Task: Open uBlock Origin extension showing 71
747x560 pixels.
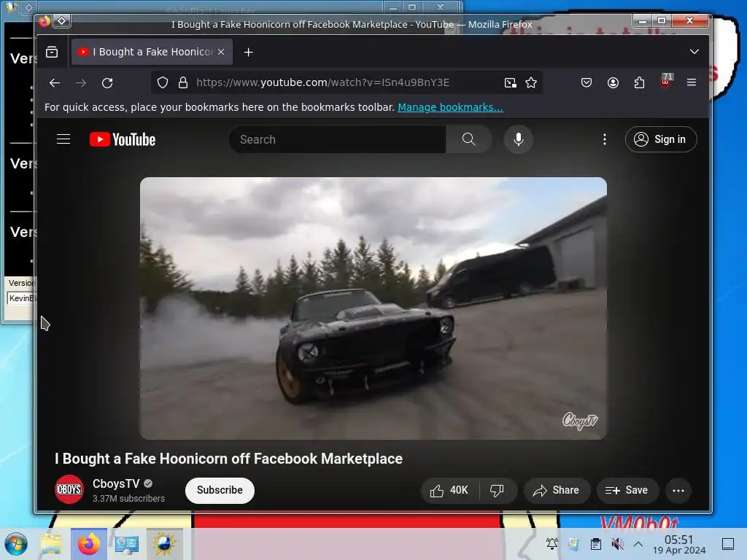Action: (665, 82)
